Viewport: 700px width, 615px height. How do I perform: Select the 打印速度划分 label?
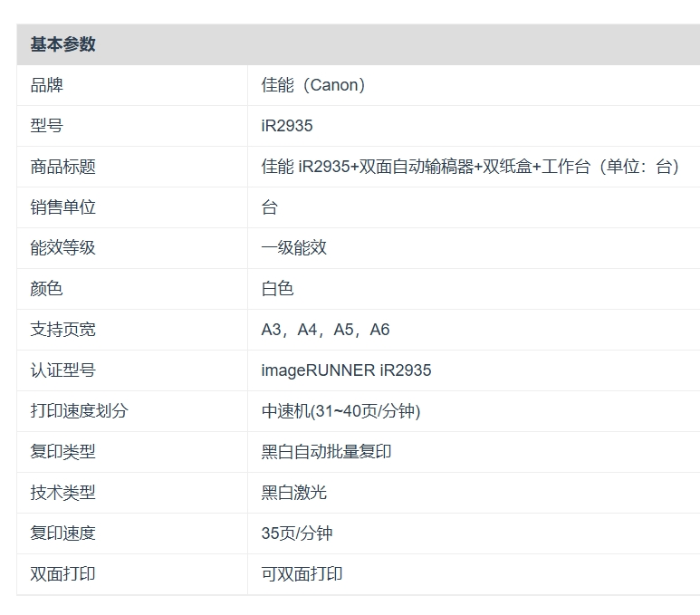80,411
